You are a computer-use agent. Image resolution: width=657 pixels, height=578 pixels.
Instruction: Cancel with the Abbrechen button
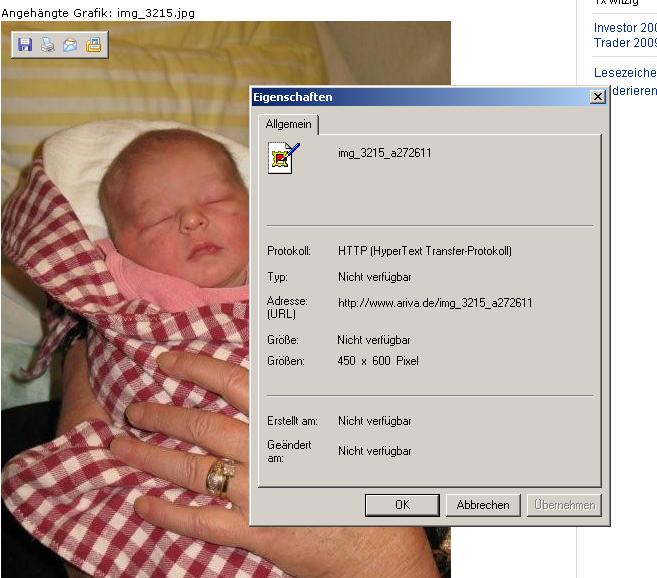(x=483, y=505)
